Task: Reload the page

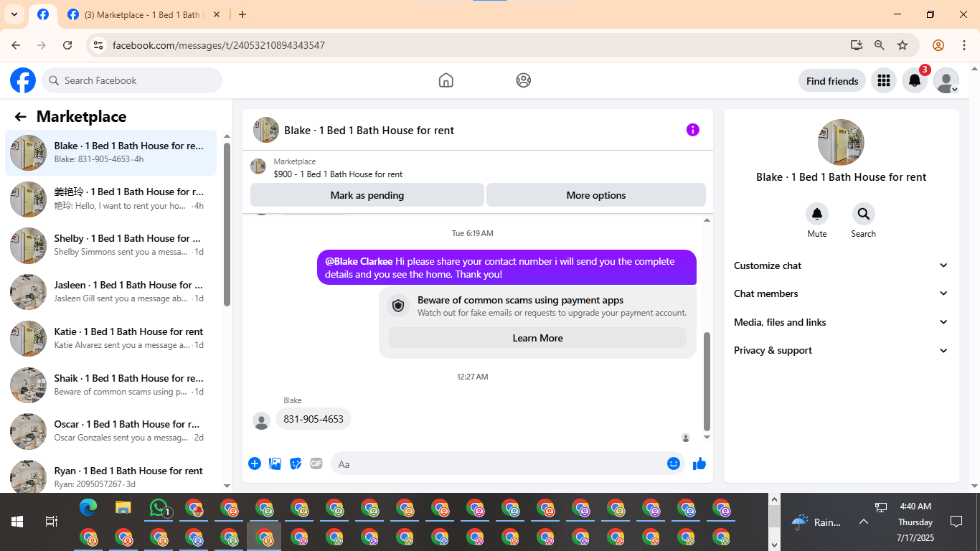Action: pos(67,45)
